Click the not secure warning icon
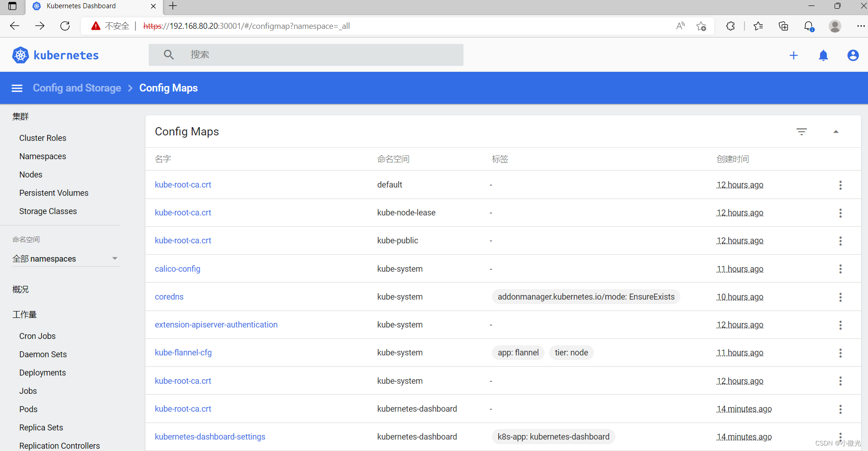868x451 pixels. [96, 26]
